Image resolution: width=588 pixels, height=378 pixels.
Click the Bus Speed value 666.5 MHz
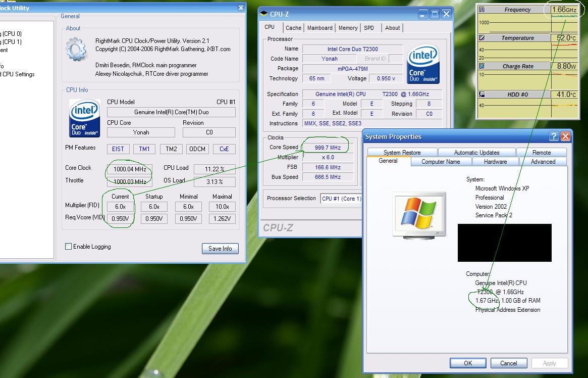[x=328, y=177]
